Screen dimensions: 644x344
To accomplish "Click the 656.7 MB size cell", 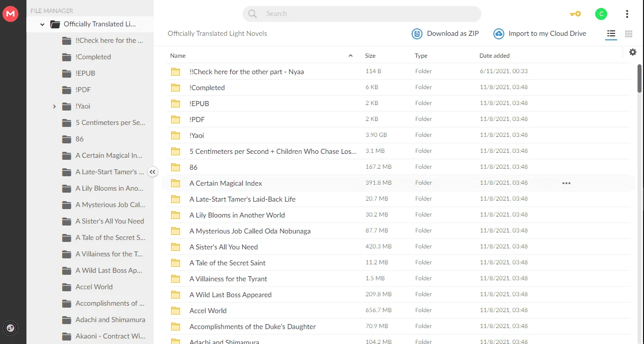I will pyautogui.click(x=378, y=310).
